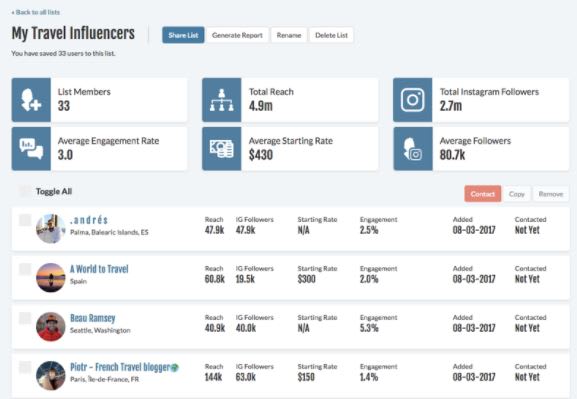The width and height of the screenshot is (577, 399).
Task: Open Beau Ramsey's profile link
Action: coord(93,318)
